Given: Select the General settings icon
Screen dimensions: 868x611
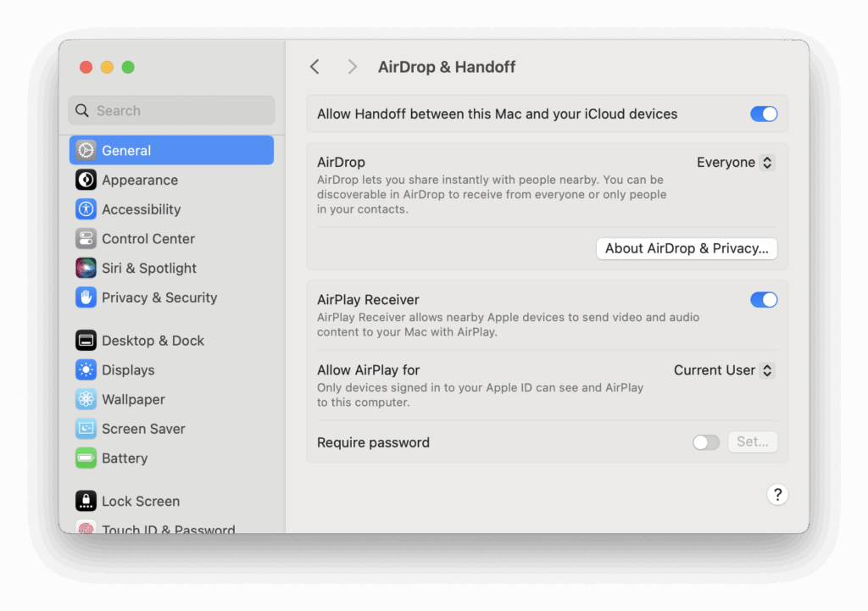Looking at the screenshot, I should point(85,150).
